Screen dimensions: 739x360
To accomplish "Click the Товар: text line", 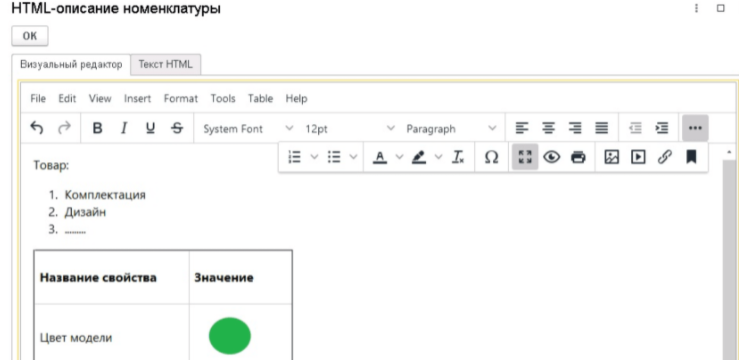I will coord(51,165).
